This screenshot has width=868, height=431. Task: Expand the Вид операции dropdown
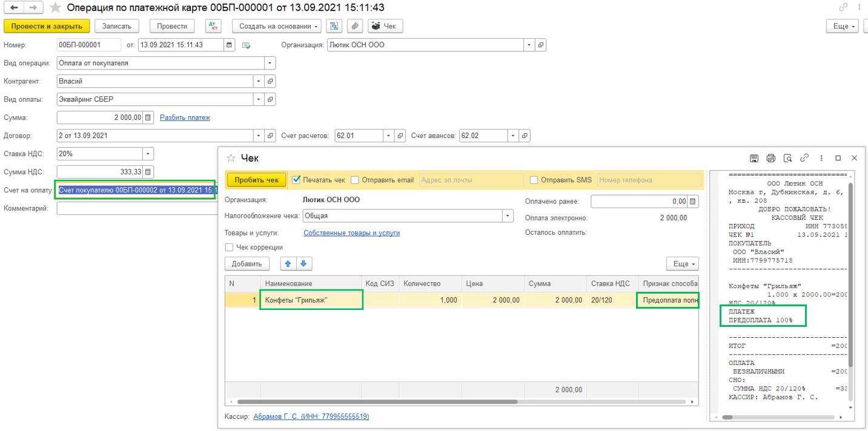tap(270, 63)
